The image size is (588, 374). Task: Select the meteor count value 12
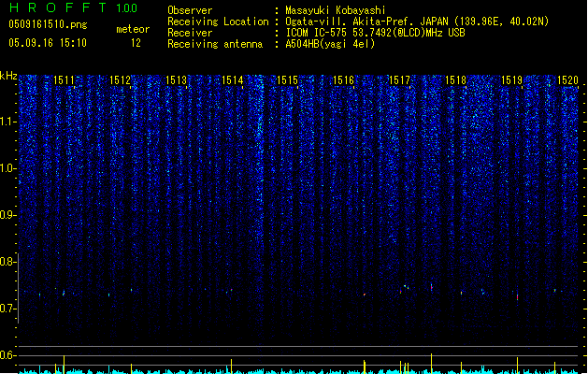click(x=136, y=43)
